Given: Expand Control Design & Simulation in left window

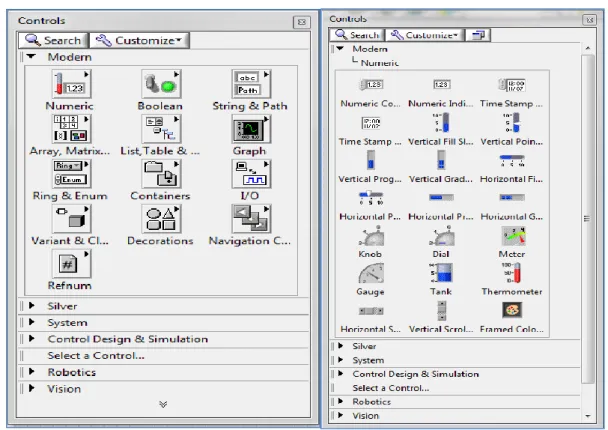Looking at the screenshot, I should 32,339.
